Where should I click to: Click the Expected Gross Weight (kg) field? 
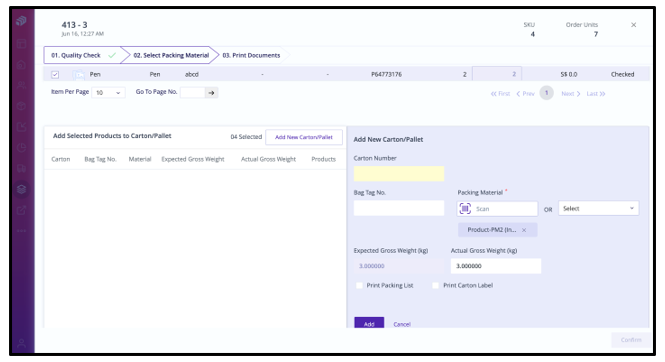(399, 266)
